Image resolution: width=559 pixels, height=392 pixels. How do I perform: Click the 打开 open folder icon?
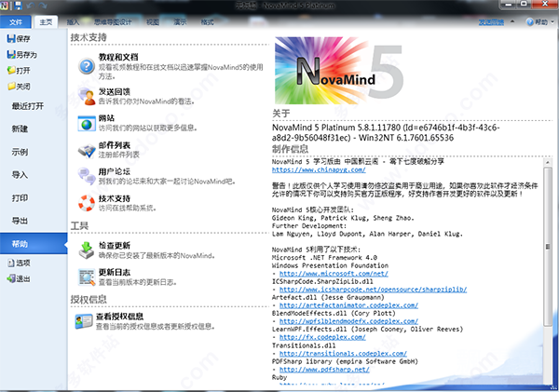pos(11,70)
